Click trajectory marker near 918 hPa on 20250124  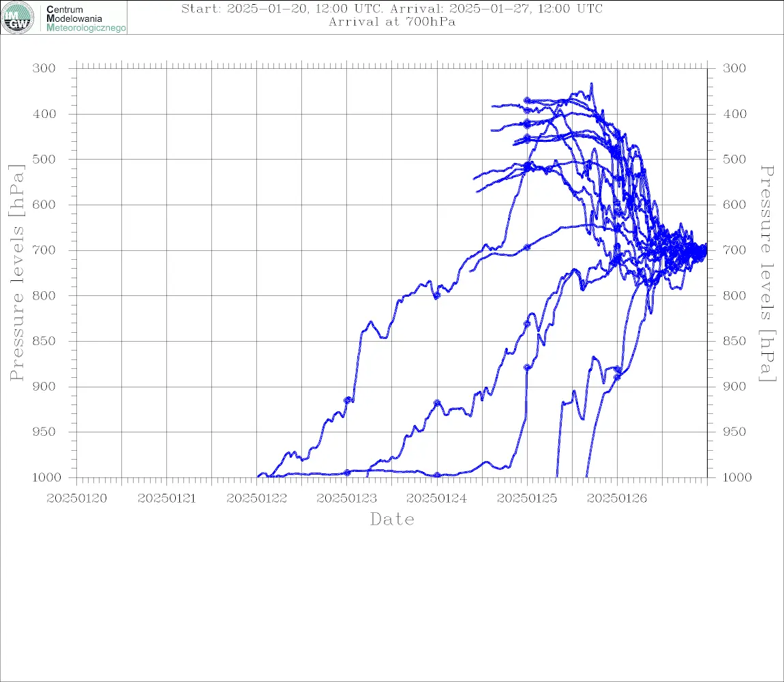(x=437, y=403)
